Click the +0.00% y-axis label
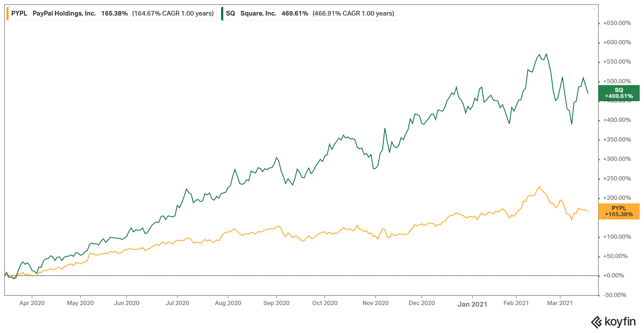This screenshot has height=333, width=644. pos(613,276)
